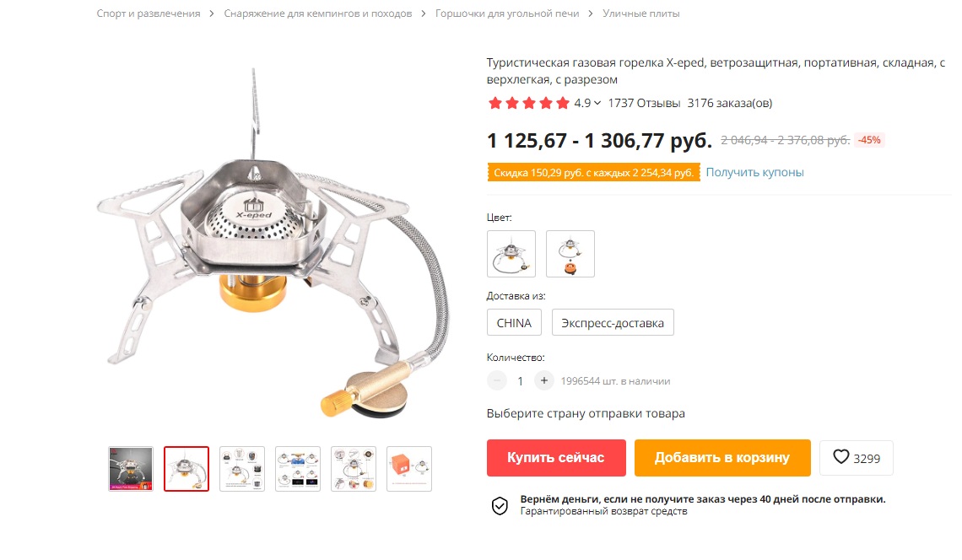
Task: Expand the 4.9 rating dropdown chevron
Action: coord(597,103)
